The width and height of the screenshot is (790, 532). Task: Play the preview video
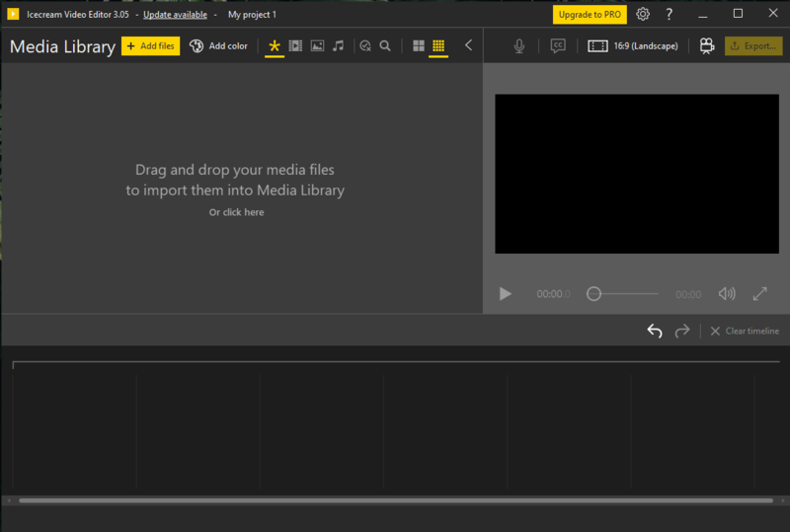(x=505, y=294)
